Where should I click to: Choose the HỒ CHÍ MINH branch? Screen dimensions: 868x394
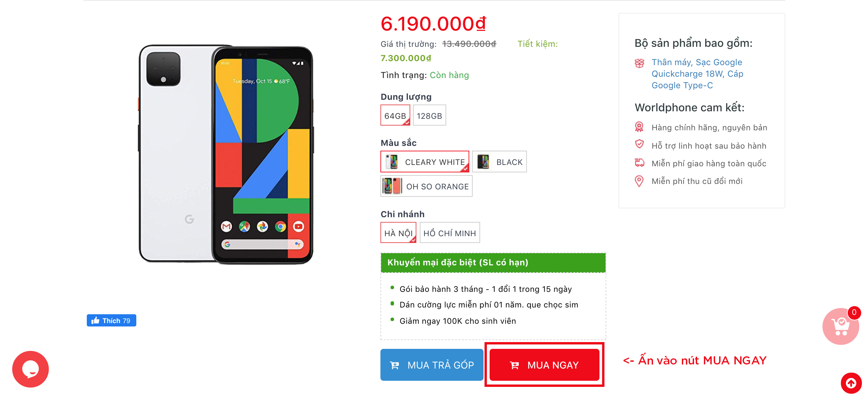click(450, 233)
